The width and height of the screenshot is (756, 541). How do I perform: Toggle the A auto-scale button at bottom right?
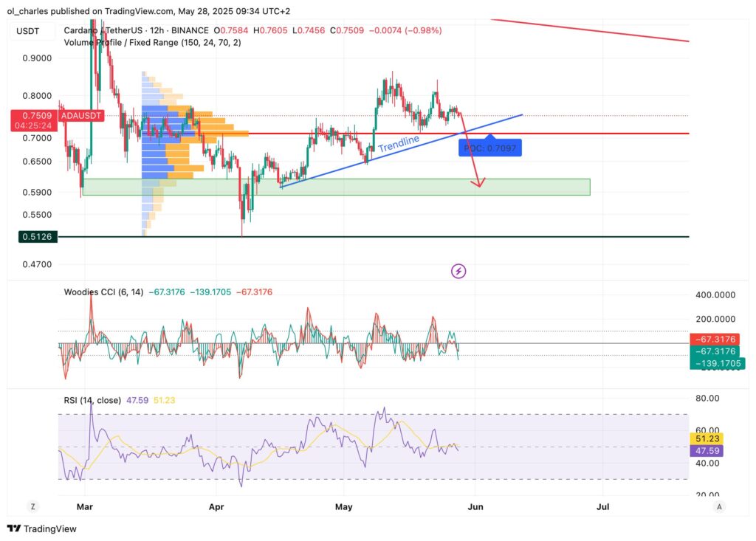click(x=719, y=506)
